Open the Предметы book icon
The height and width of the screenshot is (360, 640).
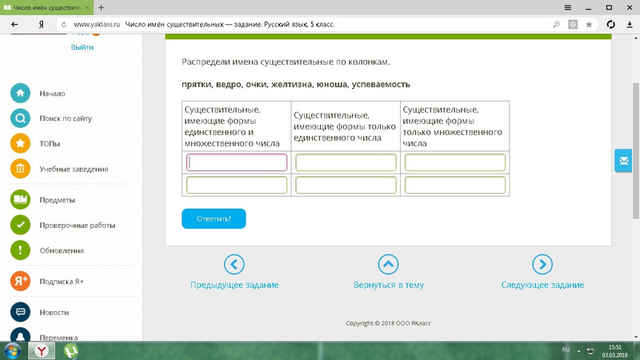point(20,200)
